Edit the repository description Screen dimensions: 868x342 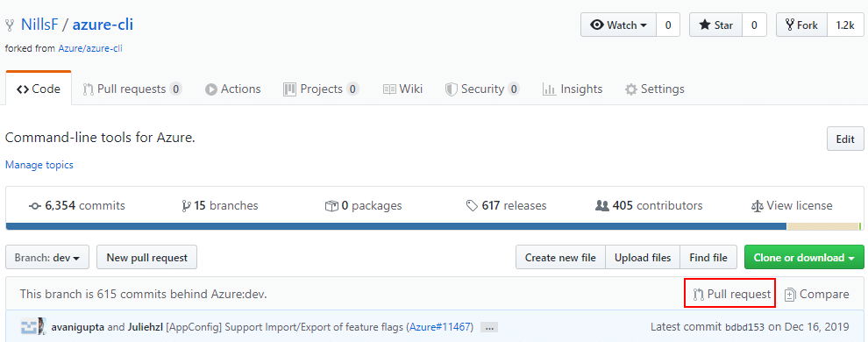click(x=844, y=139)
